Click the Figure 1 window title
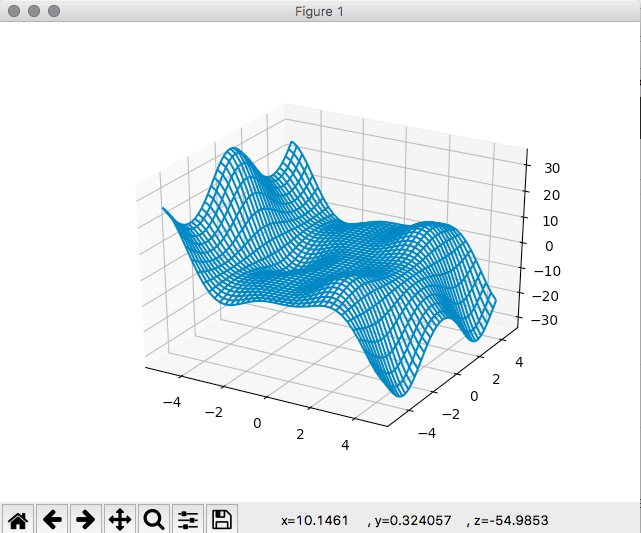 click(319, 11)
